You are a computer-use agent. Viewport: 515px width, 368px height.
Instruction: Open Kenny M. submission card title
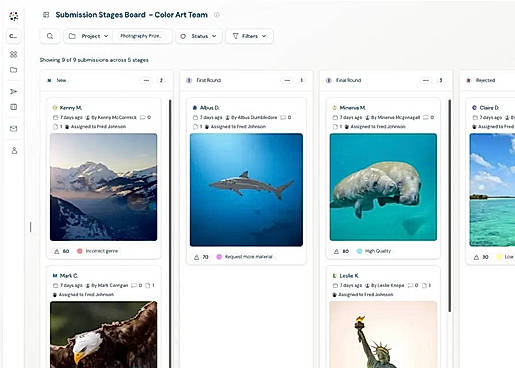71,108
